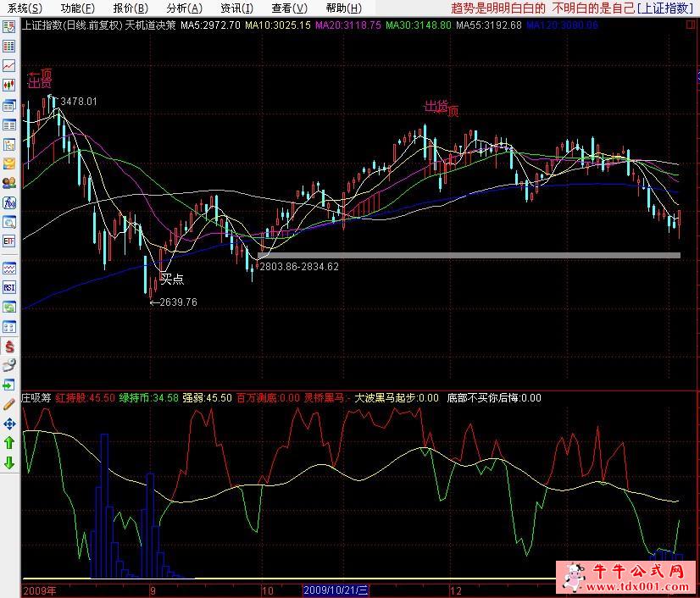The image size is (700, 598).
Task: Click the 2639.76 low price label
Action: coord(178,302)
